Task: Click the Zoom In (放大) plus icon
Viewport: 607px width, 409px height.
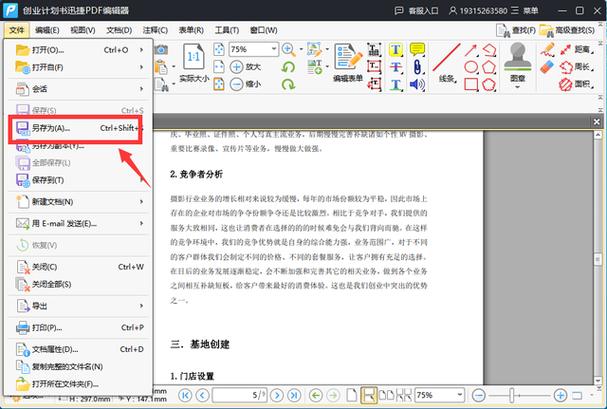Action: click(x=236, y=67)
